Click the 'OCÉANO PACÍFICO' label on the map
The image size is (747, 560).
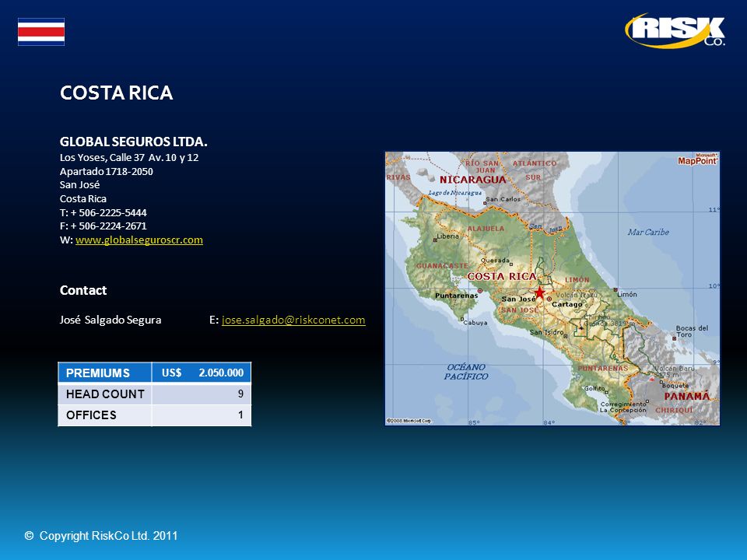click(x=466, y=372)
